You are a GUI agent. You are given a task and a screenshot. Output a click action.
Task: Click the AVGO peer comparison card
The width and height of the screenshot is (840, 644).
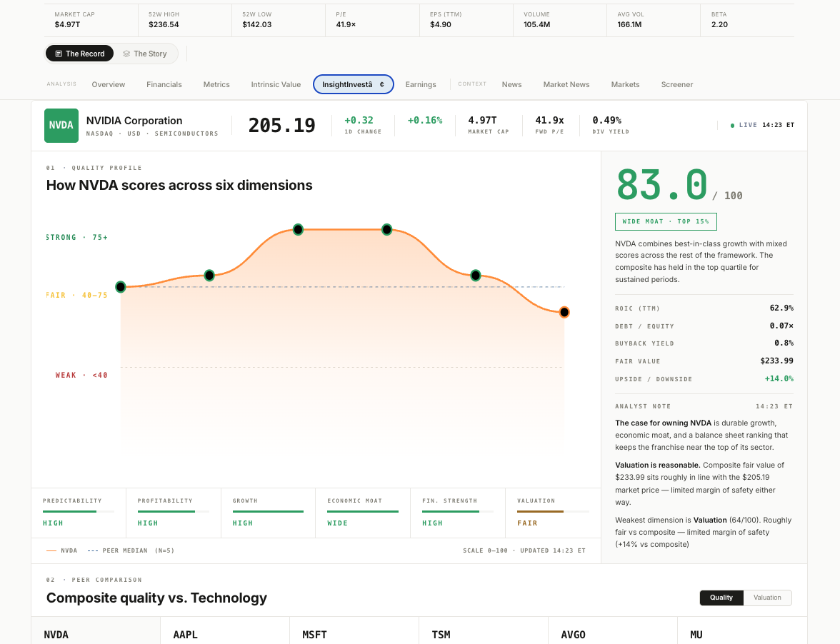click(x=613, y=630)
